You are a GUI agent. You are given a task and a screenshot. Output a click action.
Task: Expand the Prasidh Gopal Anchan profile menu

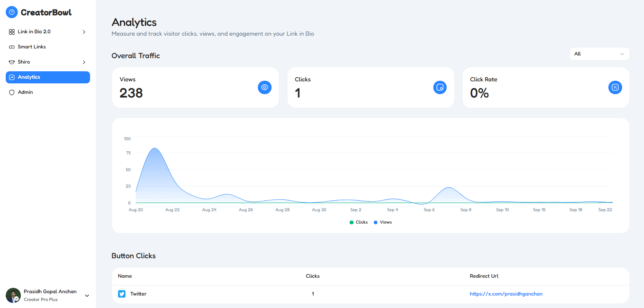(x=87, y=296)
